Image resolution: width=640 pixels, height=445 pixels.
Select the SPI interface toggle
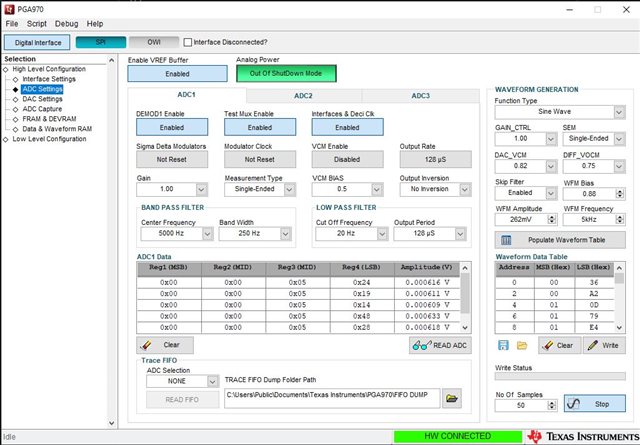[x=101, y=42]
